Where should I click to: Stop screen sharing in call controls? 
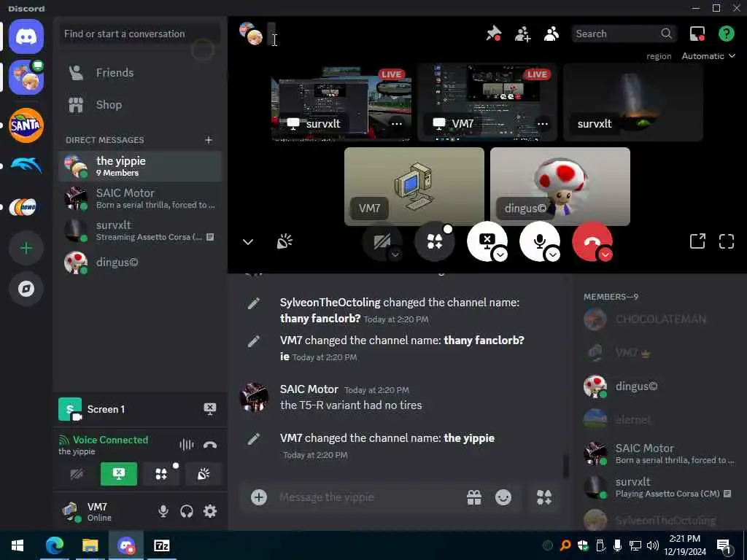click(x=487, y=241)
